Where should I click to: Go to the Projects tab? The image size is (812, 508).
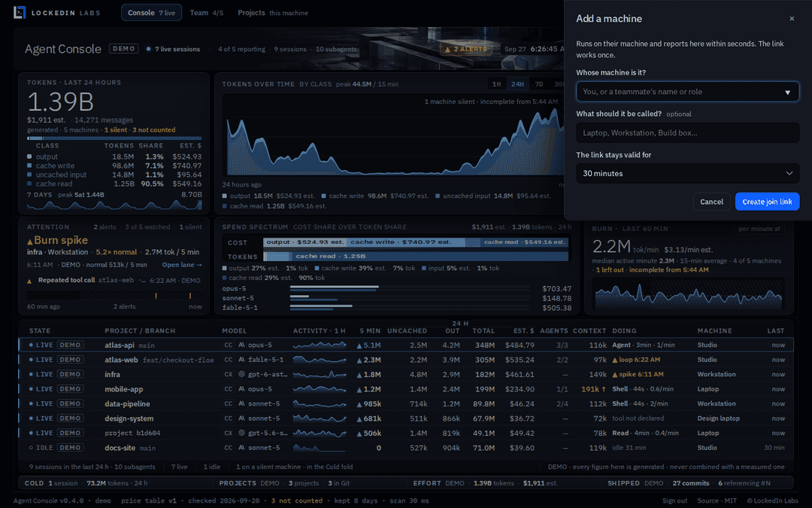273,13
